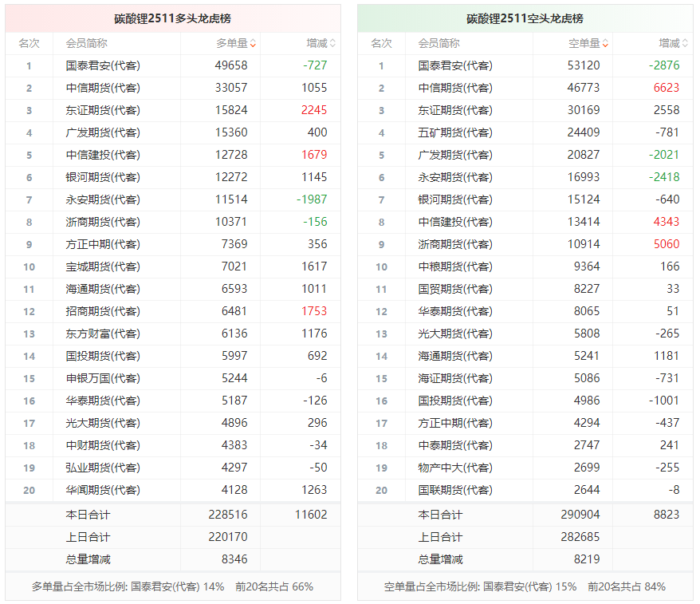Select 中财期货(代客) row
Viewport: 700px width, 604px height.
173,445
